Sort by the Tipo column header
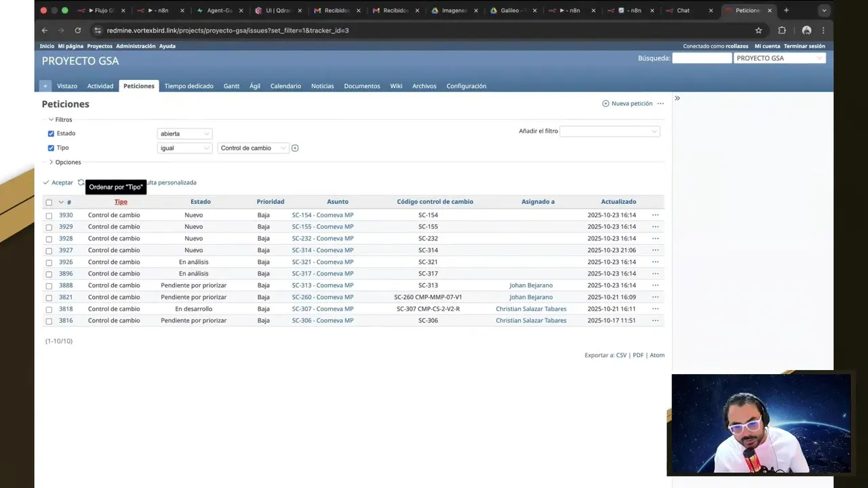This screenshot has width=868, height=488. (121, 202)
